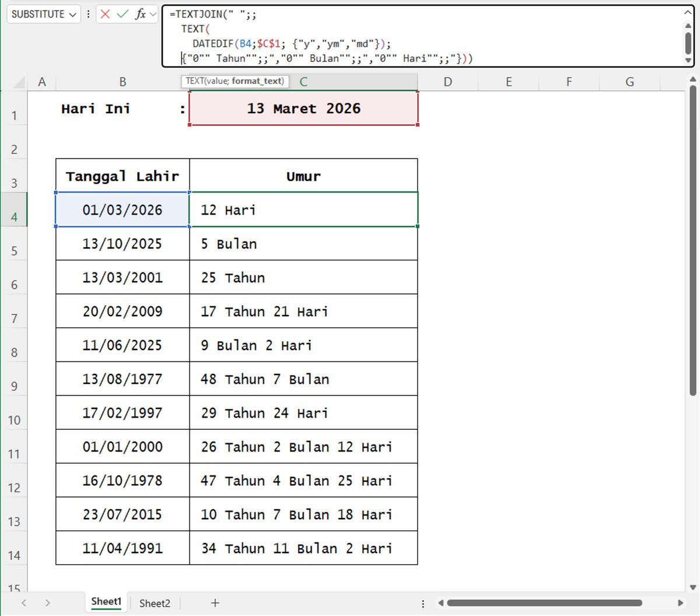Select column E header
Viewport: 700px width, 616px height.
coord(509,82)
